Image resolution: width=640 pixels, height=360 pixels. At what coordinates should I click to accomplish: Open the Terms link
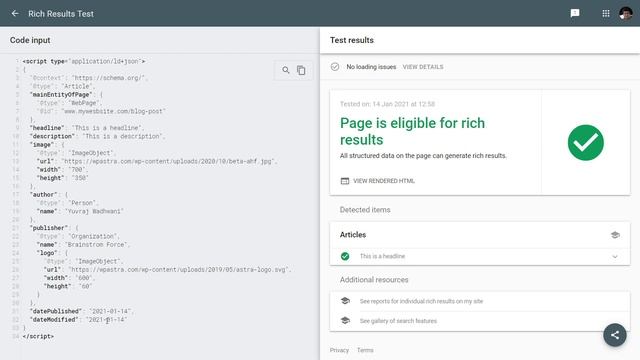pyautogui.click(x=365, y=350)
